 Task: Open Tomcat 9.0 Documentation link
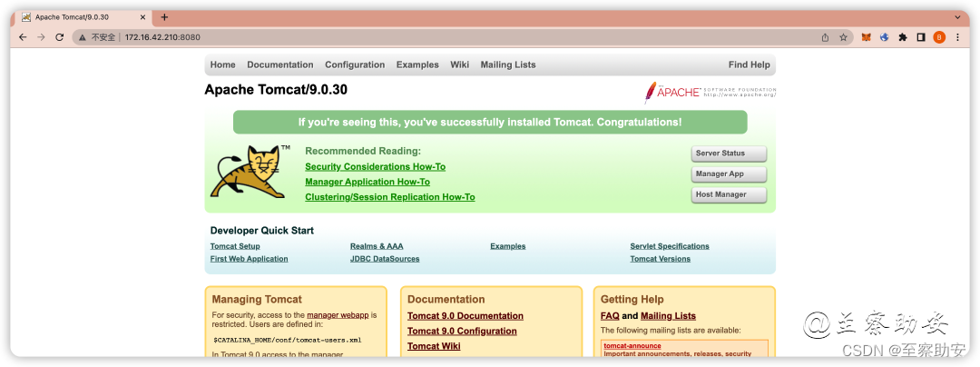pyautogui.click(x=465, y=316)
